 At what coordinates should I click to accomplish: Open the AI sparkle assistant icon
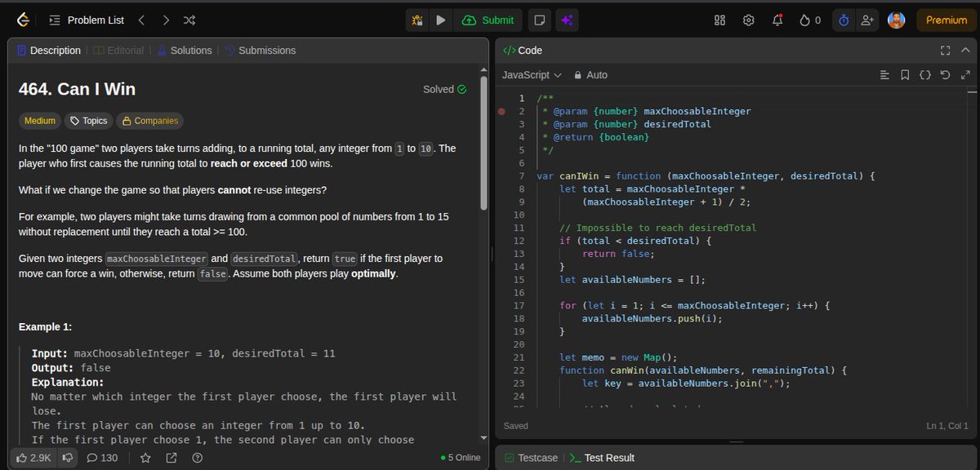pyautogui.click(x=568, y=20)
